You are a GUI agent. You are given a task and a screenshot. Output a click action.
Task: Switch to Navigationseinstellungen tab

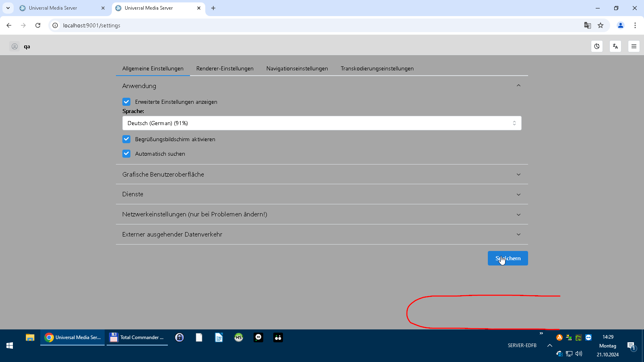click(x=297, y=68)
